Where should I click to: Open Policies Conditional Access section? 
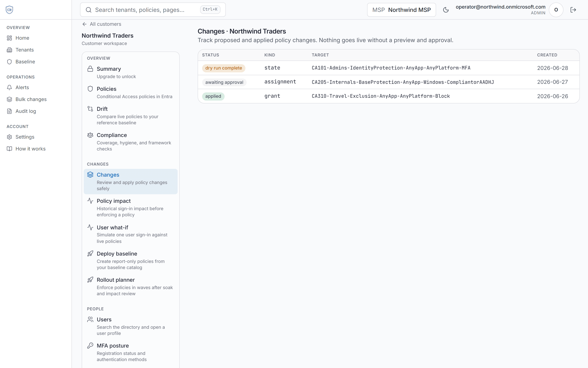130,92
